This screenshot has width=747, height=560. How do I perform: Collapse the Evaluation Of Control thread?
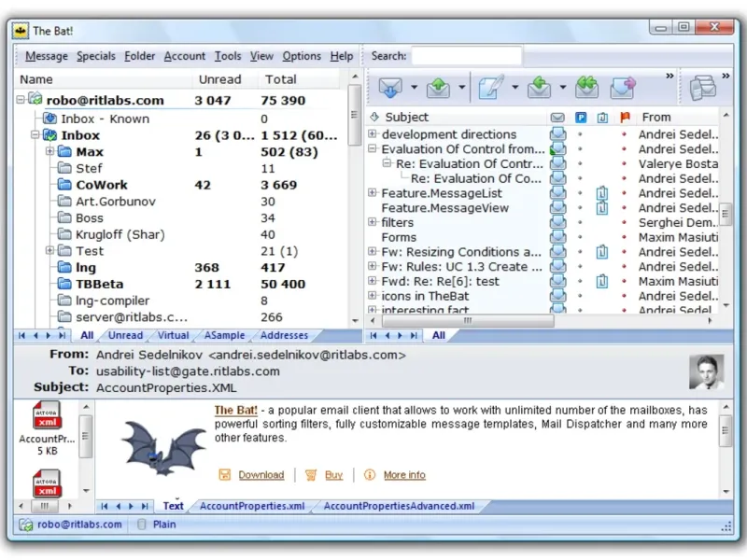373,148
